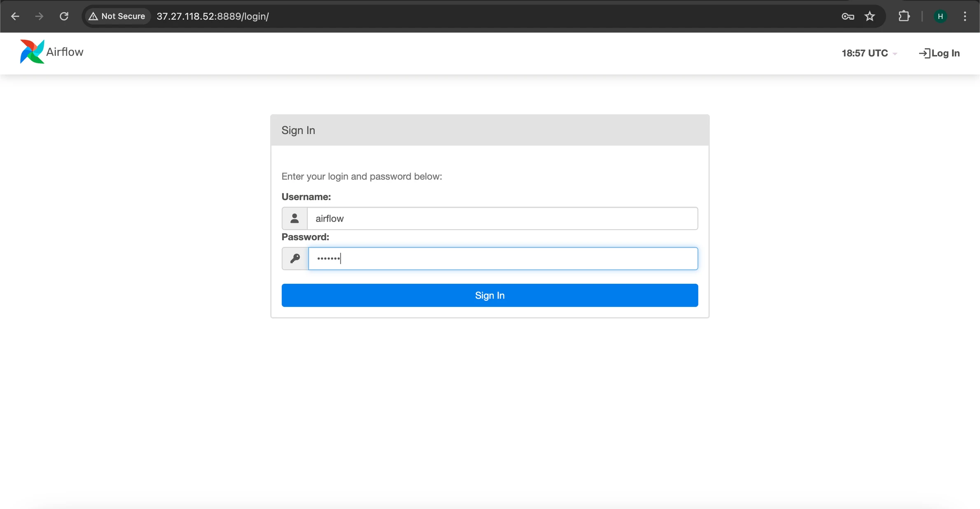Open the H profile avatar
This screenshot has width=980, height=509.
(x=940, y=16)
